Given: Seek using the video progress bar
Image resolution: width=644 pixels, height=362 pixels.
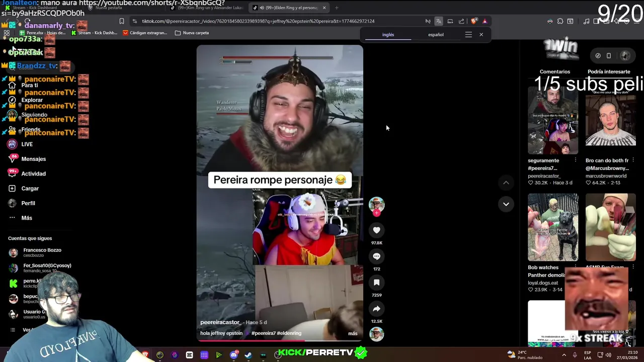Looking at the screenshot, I should (280, 340).
